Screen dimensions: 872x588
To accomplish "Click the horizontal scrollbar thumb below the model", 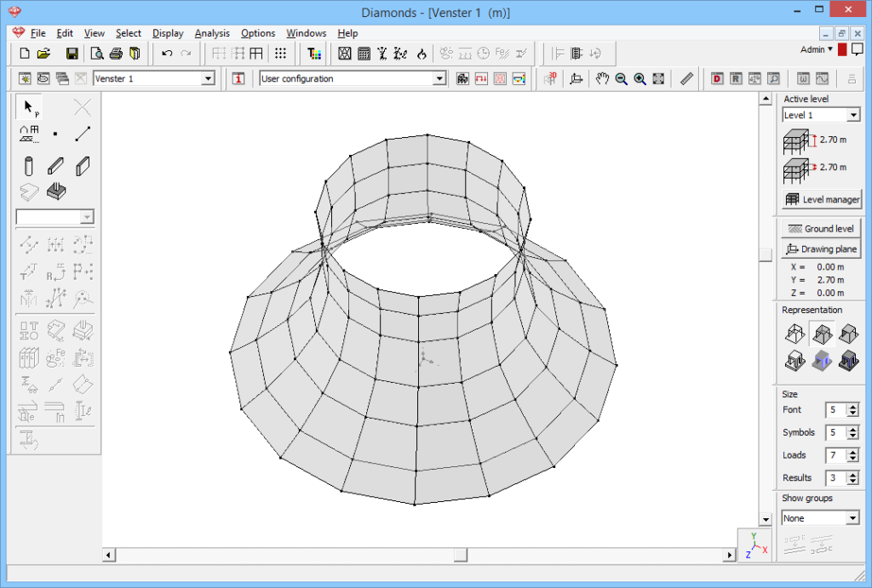I will click(461, 555).
